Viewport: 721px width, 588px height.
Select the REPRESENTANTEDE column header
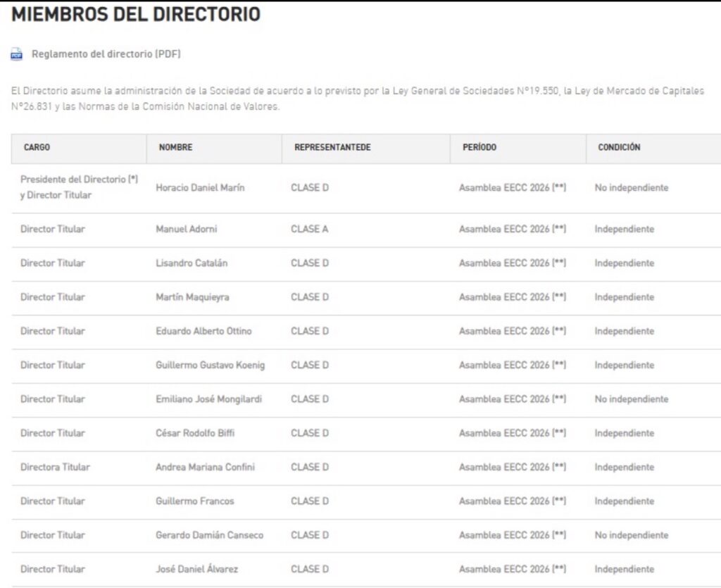pyautogui.click(x=332, y=147)
